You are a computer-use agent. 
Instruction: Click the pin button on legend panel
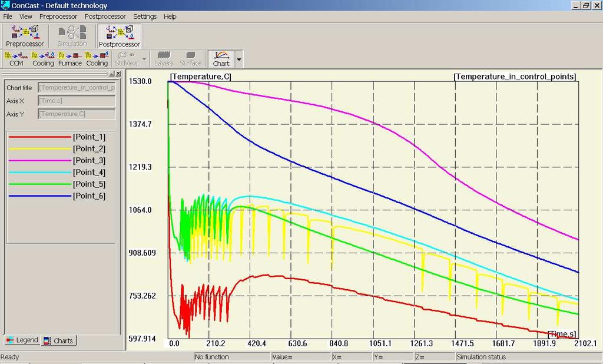pyautogui.click(x=111, y=74)
